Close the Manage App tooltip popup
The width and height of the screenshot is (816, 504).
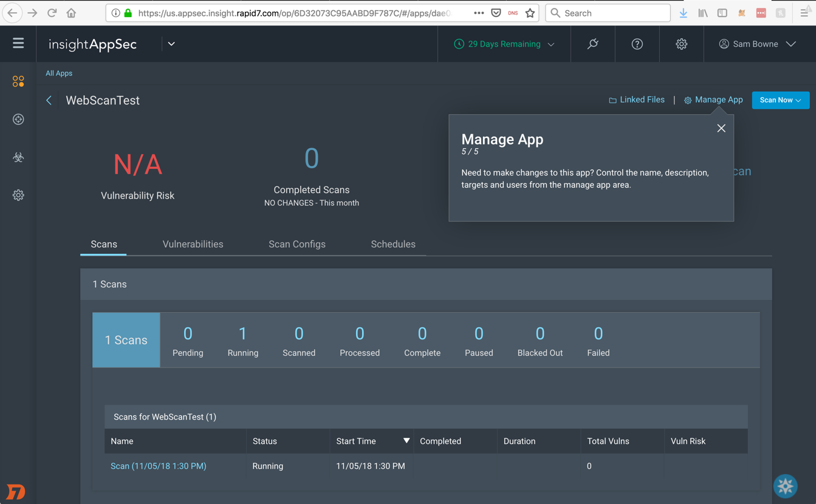(x=721, y=128)
